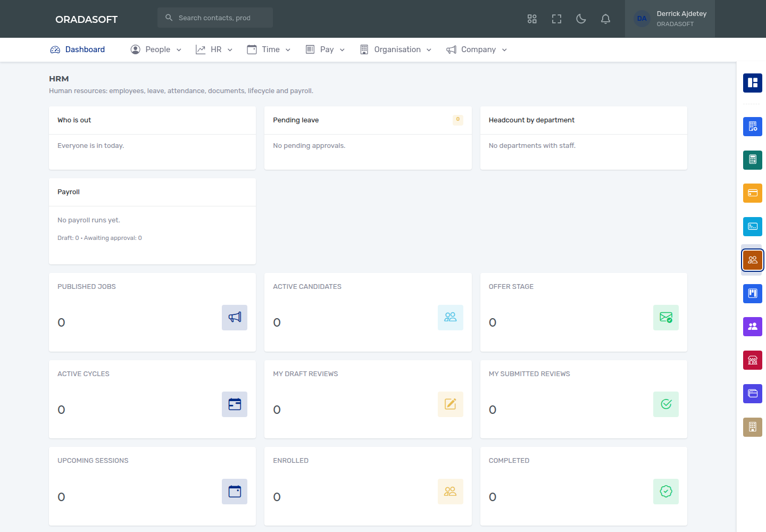
Task: Focus the Search contacts field
Action: [x=215, y=18]
